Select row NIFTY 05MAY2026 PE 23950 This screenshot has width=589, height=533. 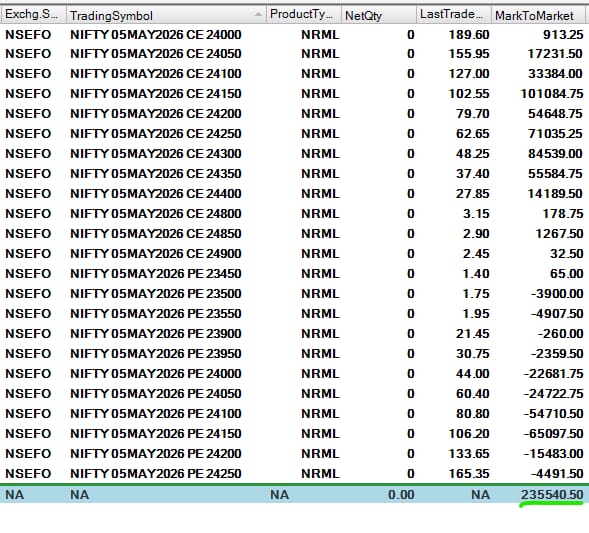click(x=294, y=353)
